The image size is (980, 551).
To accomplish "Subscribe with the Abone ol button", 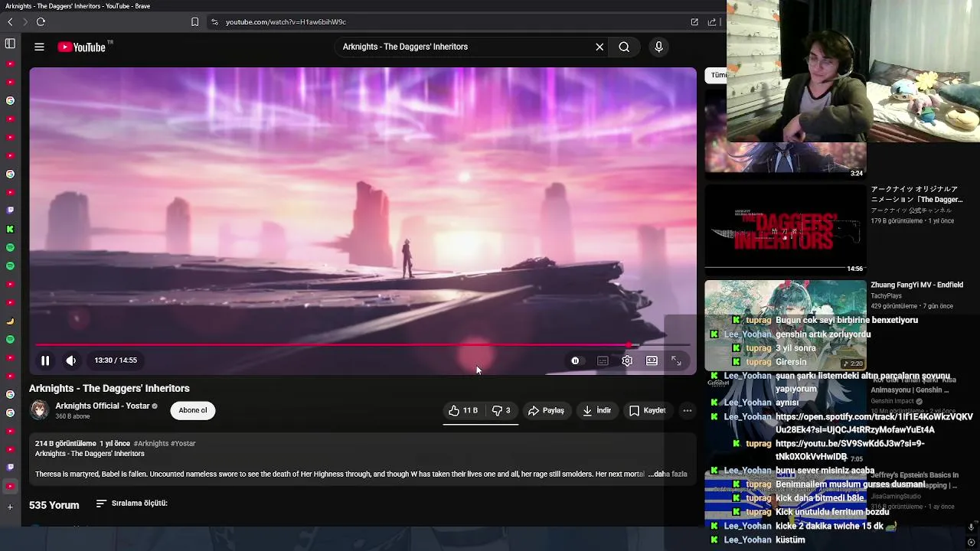I will coord(193,410).
